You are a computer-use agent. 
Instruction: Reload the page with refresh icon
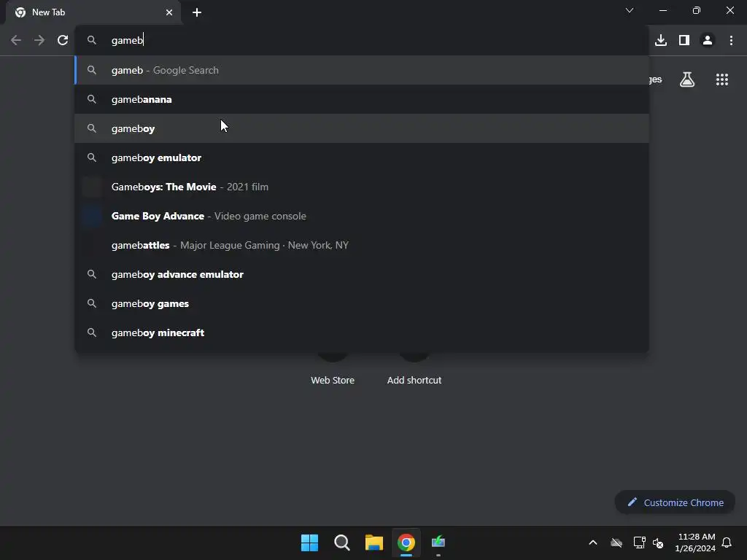pyautogui.click(x=63, y=41)
